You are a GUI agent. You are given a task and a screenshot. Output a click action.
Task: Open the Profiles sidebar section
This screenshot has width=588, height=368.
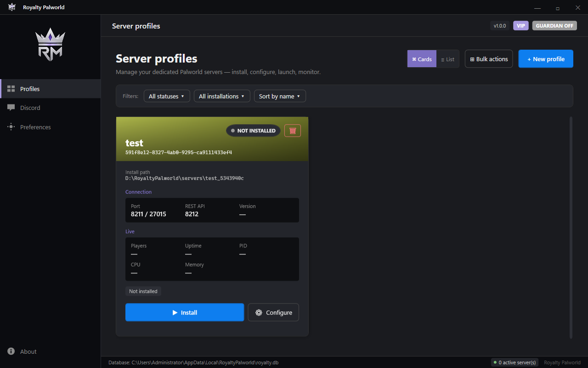(51, 89)
